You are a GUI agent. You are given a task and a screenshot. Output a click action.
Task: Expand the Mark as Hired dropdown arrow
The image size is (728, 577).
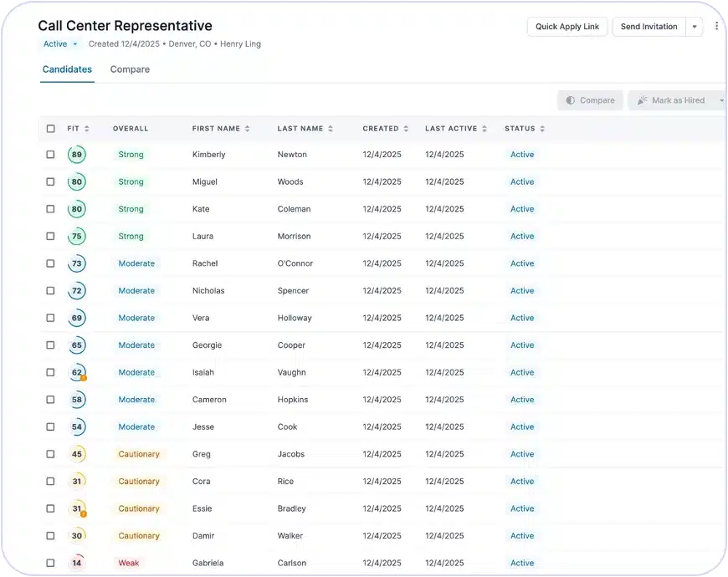tap(721, 100)
